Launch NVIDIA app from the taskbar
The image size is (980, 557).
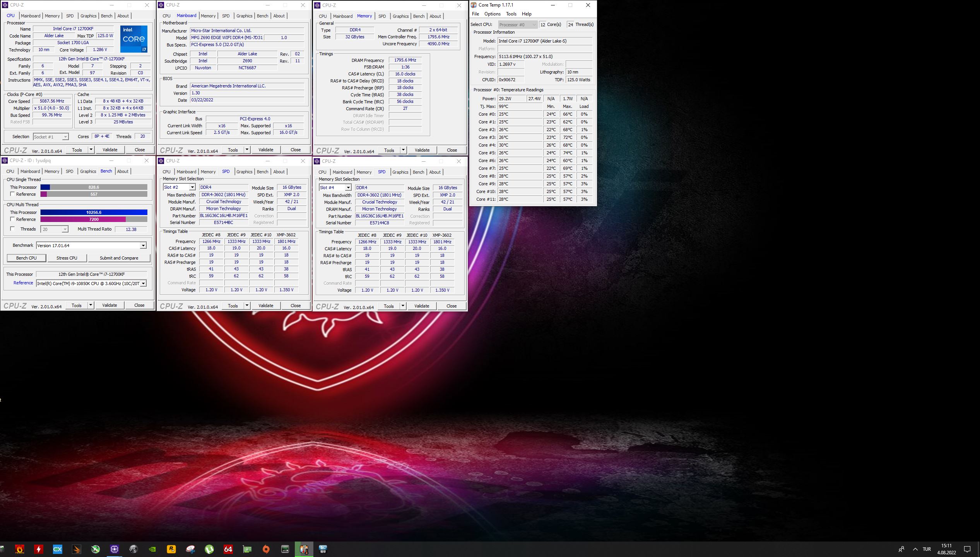152,549
